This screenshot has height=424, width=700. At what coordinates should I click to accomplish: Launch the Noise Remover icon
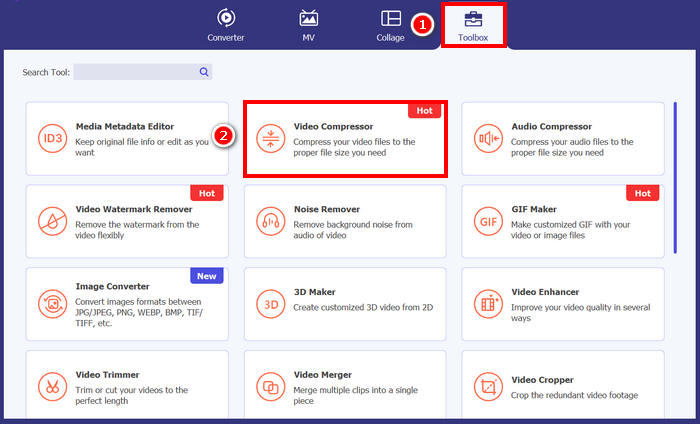270,221
